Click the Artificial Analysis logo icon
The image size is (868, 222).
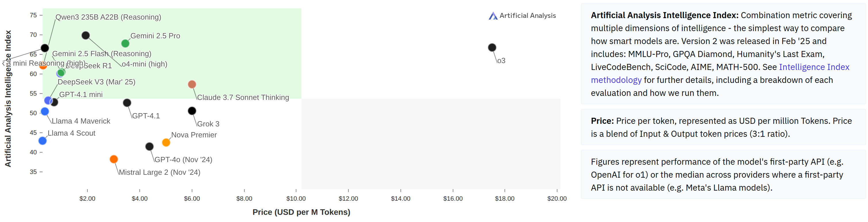[493, 16]
